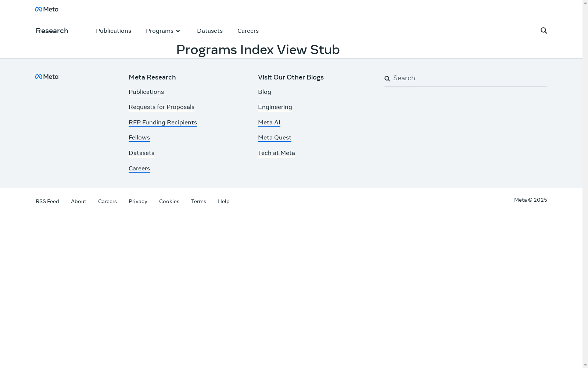Open Requests for Proposals link
Viewport: 588px width, 368px height.
click(161, 107)
